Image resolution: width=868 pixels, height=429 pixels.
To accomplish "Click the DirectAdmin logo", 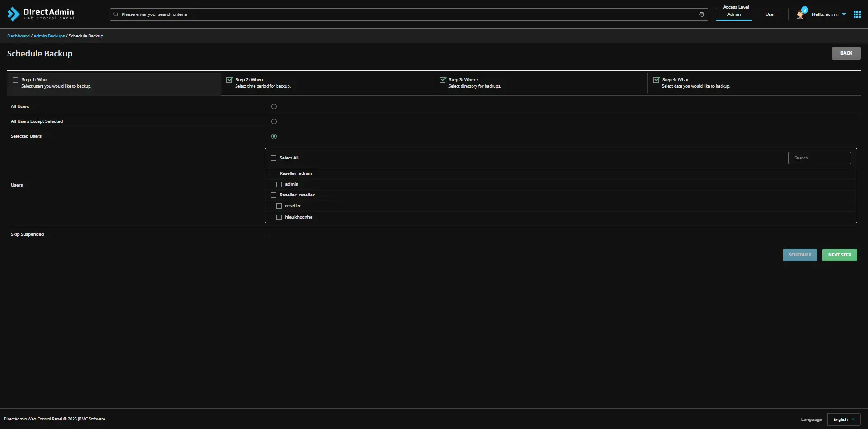I will coord(40,14).
